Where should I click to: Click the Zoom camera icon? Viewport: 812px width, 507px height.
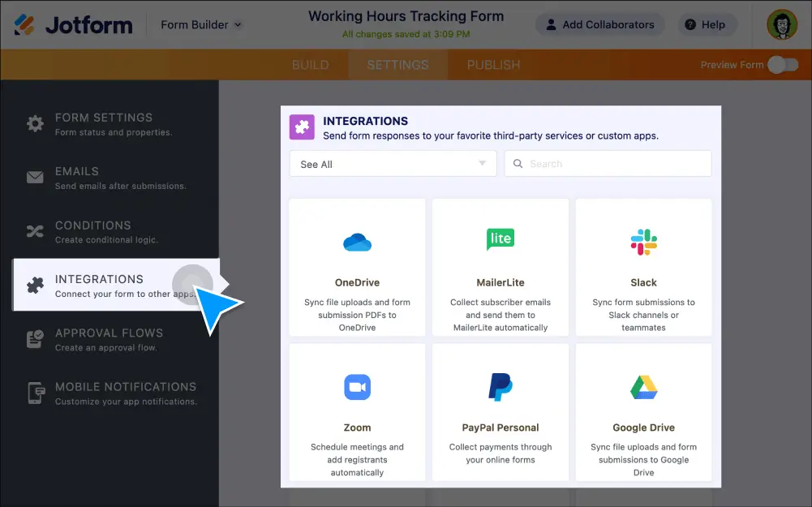(x=357, y=387)
